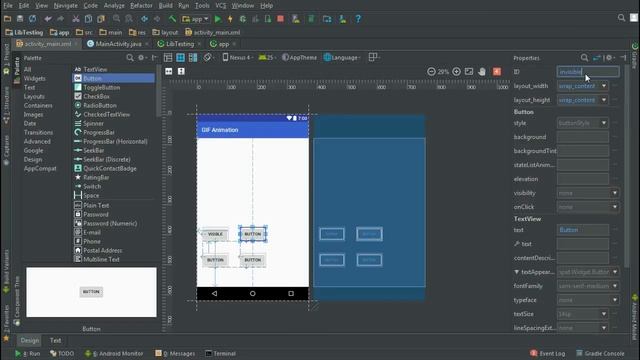The height and width of the screenshot is (360, 640).
Task: Open the Android Monitor tool window
Action: click(114, 353)
